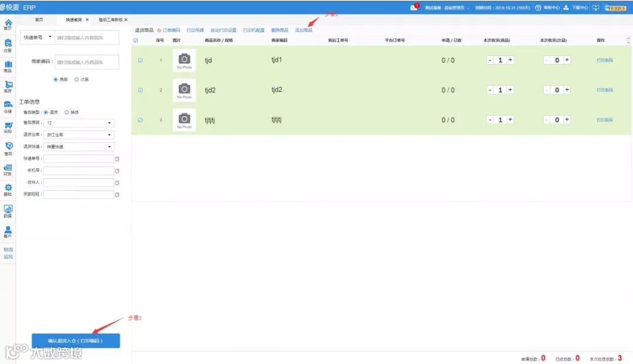Image resolution: width=633 pixels, height=364 pixels.
Task: Open the After-sales (售后) sidebar icon
Action: (x=8, y=148)
